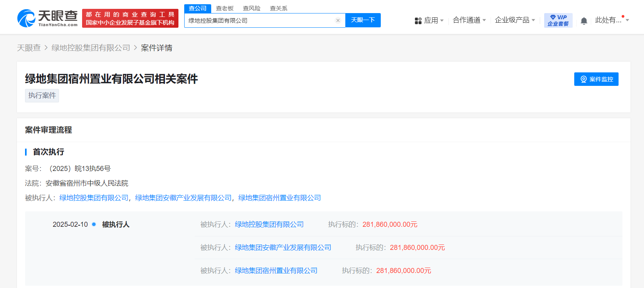This screenshot has height=288, width=644.
Task: Switch to the 查风险 search tab
Action: tap(252, 8)
